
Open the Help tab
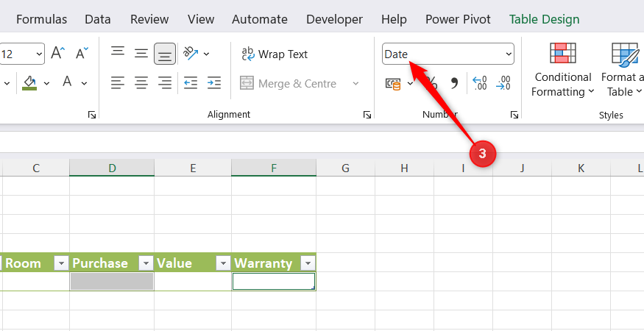tap(394, 19)
